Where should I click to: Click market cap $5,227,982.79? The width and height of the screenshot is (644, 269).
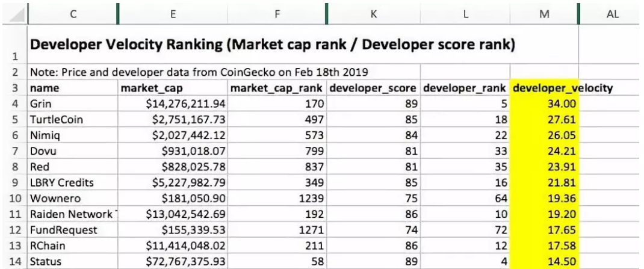pos(173,182)
